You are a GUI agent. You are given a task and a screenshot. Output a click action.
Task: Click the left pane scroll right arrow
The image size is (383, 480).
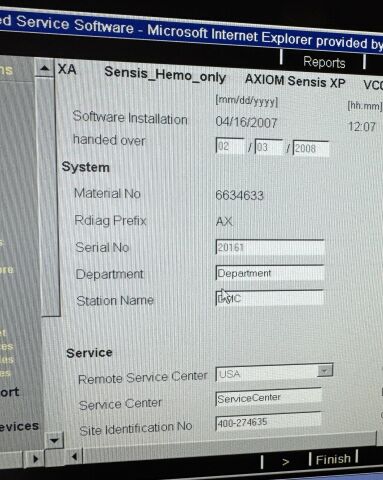[35, 459]
